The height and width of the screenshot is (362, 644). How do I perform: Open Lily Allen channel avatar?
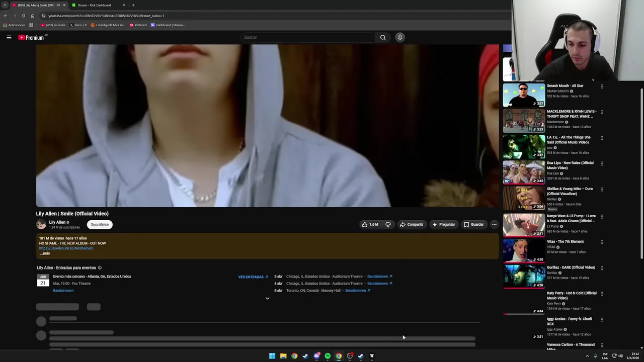click(x=41, y=225)
